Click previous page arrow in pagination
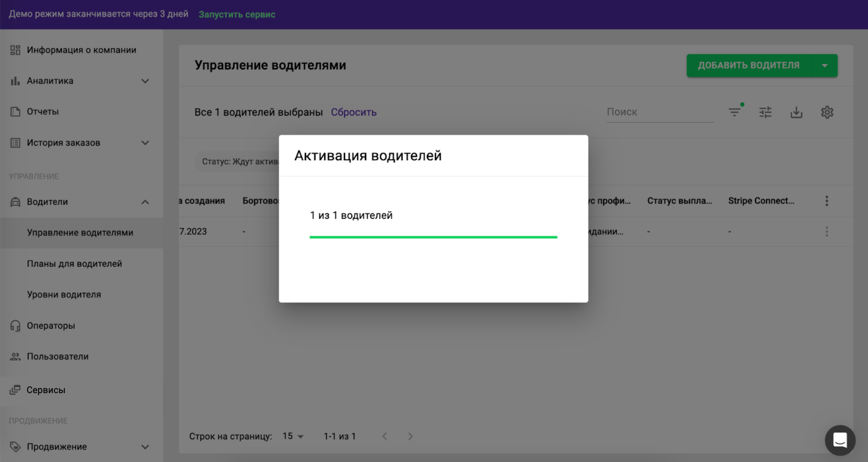 (x=384, y=436)
